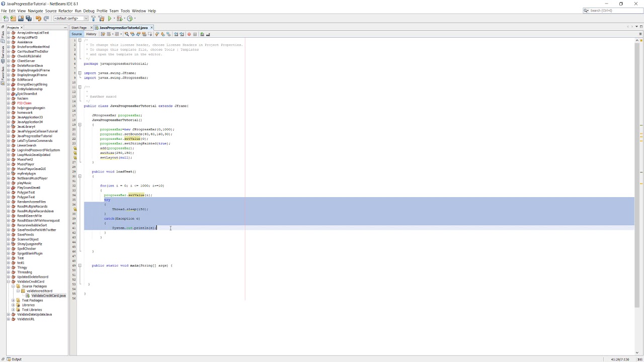Close the JavaProgressBarTutorial.java tab
Screen dimensions: 644x362
[151, 28]
